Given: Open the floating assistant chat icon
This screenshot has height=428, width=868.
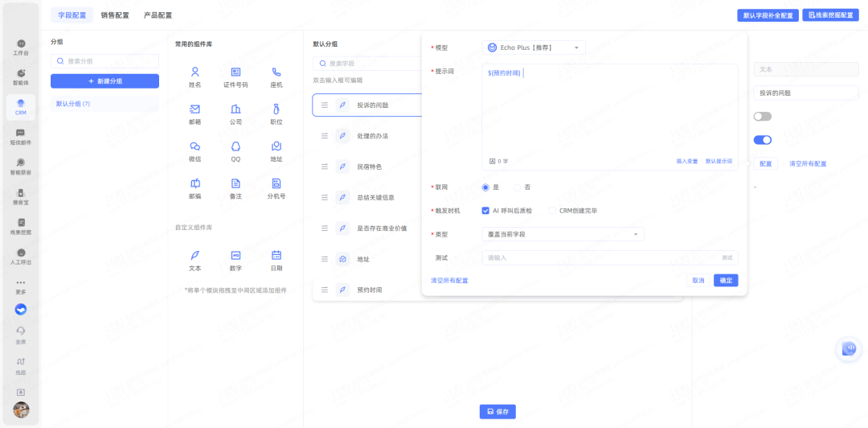Looking at the screenshot, I should (848, 348).
